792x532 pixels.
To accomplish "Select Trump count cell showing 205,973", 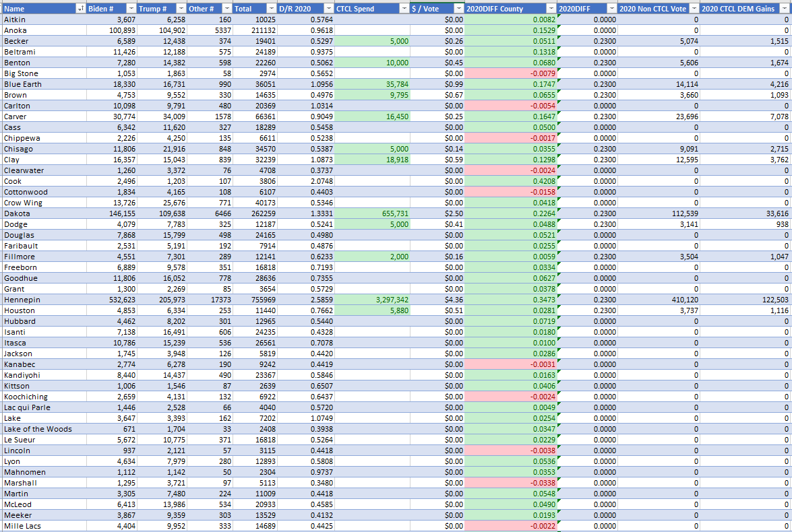I will tap(162, 300).
